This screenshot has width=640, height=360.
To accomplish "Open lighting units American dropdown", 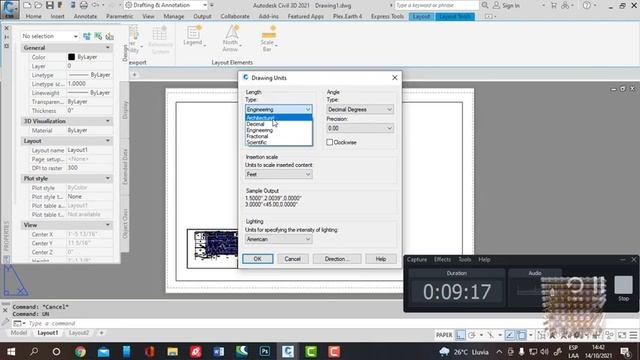I will (x=279, y=239).
